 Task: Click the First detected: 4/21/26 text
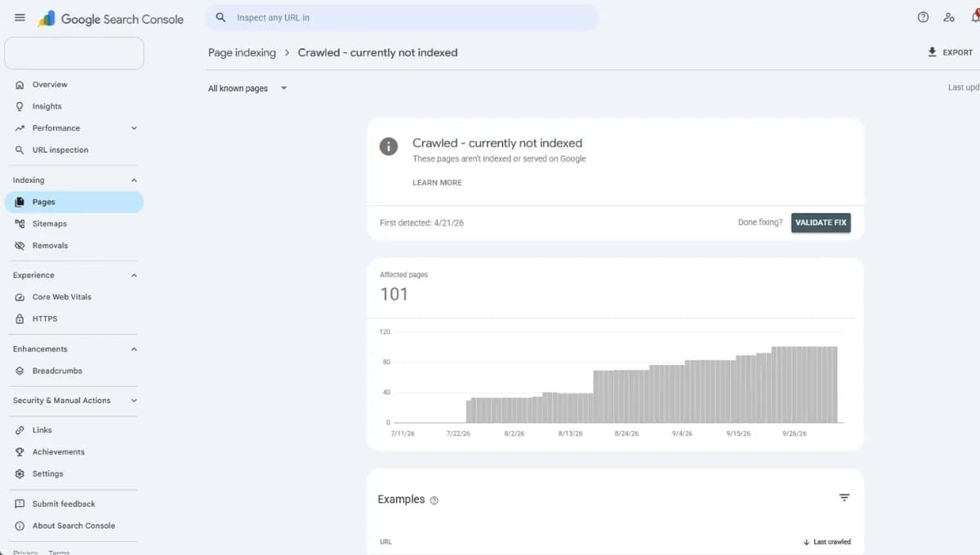(422, 223)
